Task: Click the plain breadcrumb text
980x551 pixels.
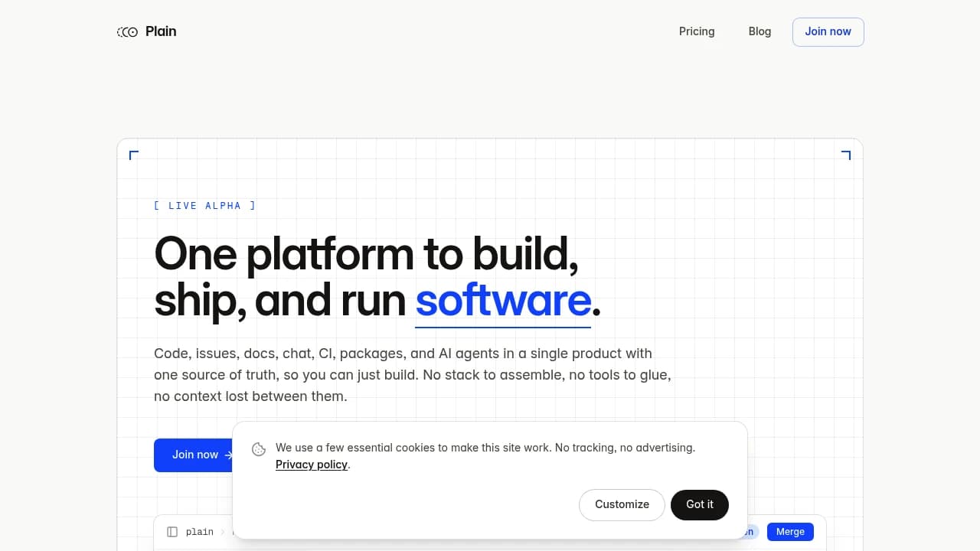Action: 200,532
